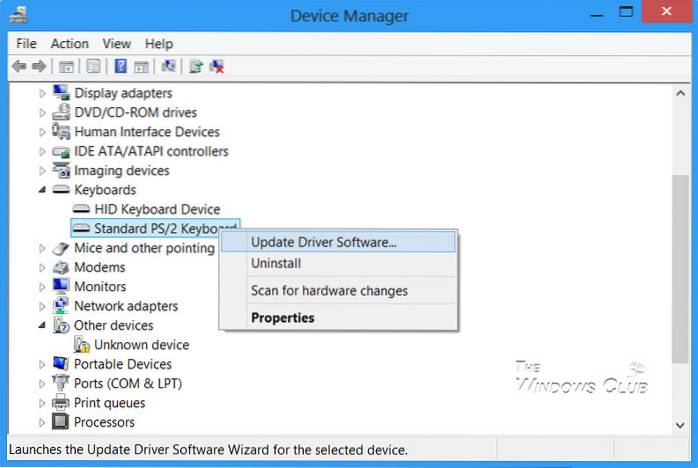
Task: Open the View menu
Action: [x=117, y=44]
